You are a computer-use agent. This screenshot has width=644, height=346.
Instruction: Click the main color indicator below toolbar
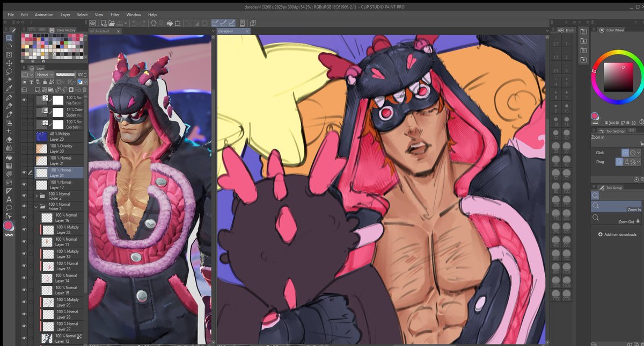point(8,226)
